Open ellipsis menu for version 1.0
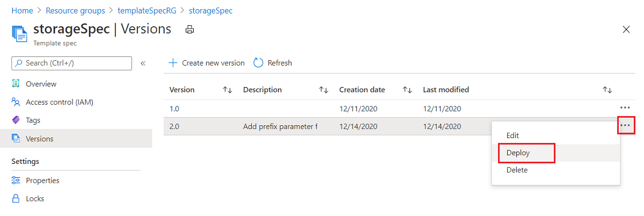 click(625, 108)
